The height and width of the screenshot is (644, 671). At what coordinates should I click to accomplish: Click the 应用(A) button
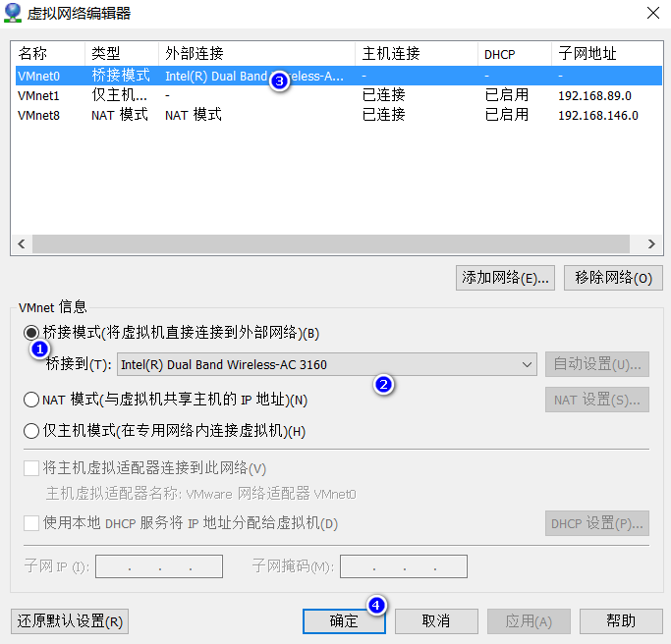[x=529, y=621]
